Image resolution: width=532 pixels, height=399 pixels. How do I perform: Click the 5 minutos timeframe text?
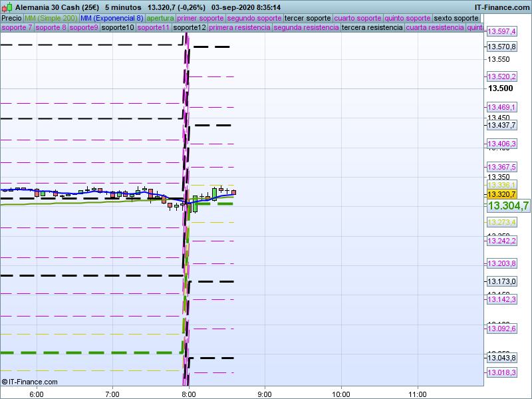[x=123, y=7]
